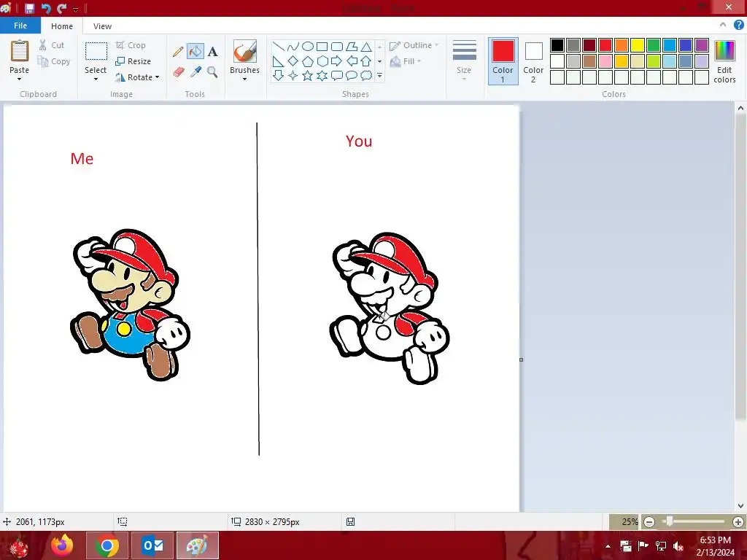Open the Select dropdown arrow
This screenshot has height=560, width=747.
(x=96, y=79)
